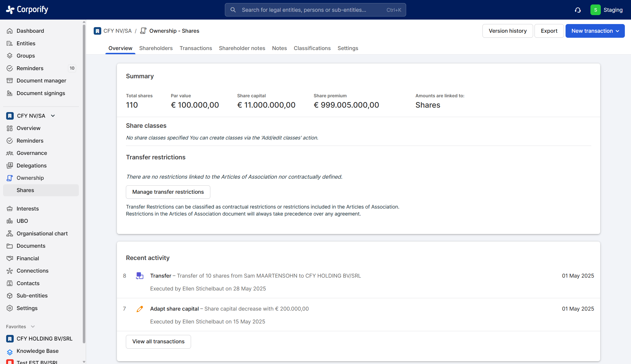Open the Dashboard home icon
The width and height of the screenshot is (631, 364).
point(10,31)
